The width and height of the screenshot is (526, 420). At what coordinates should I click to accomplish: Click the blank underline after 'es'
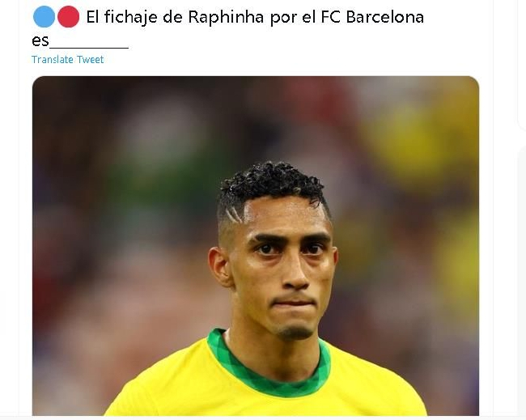coord(89,48)
